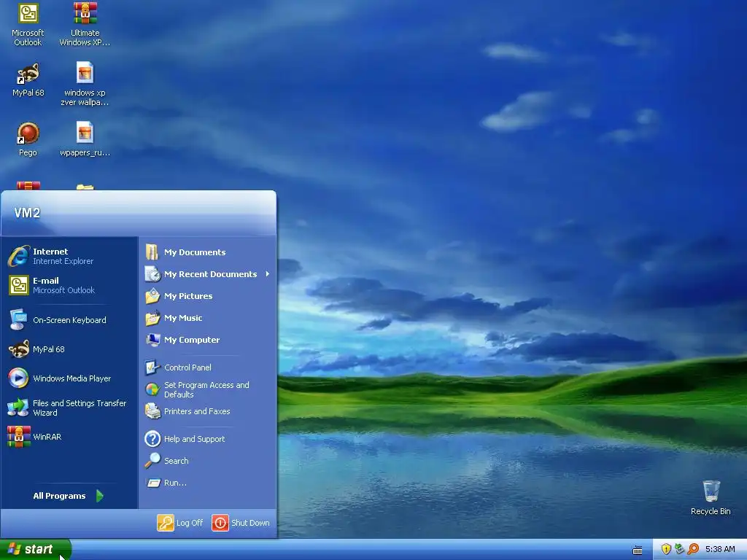
Task: Click the network connection tray icon
Action: pyautogui.click(x=679, y=549)
